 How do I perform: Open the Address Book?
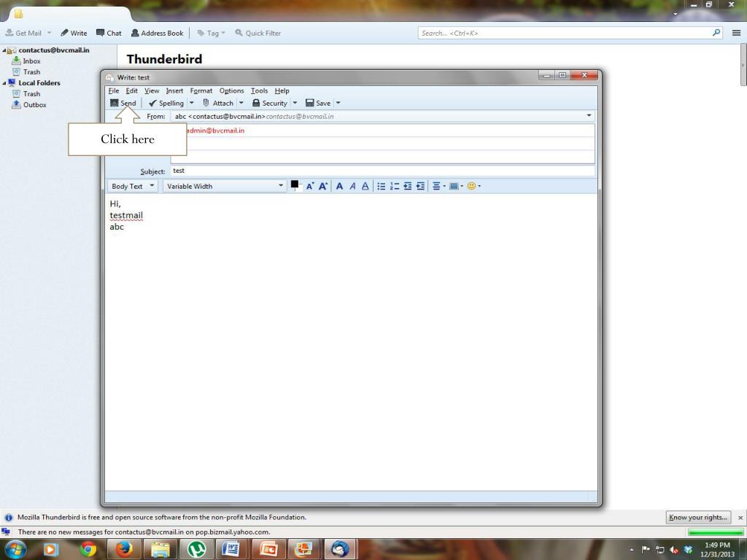[x=158, y=33]
